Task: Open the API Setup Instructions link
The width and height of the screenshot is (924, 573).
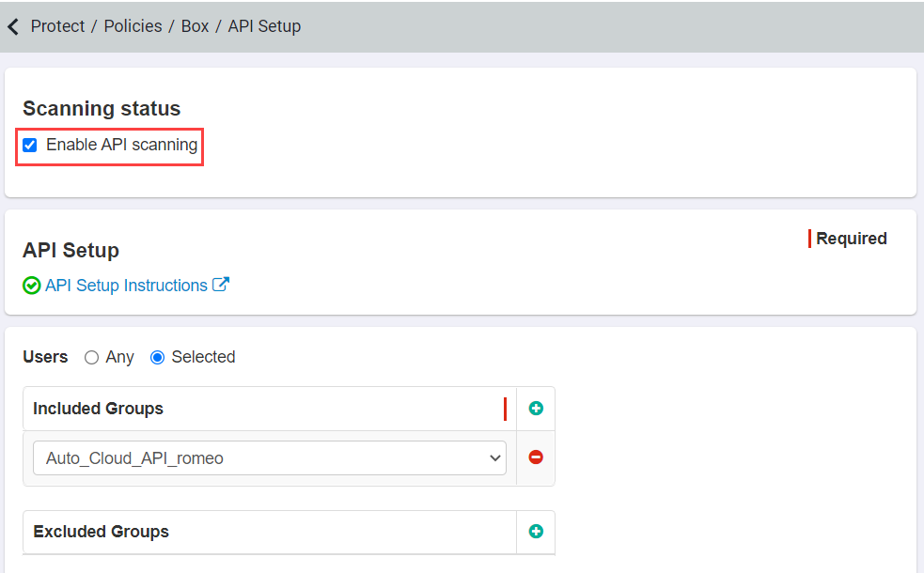Action: tap(127, 285)
